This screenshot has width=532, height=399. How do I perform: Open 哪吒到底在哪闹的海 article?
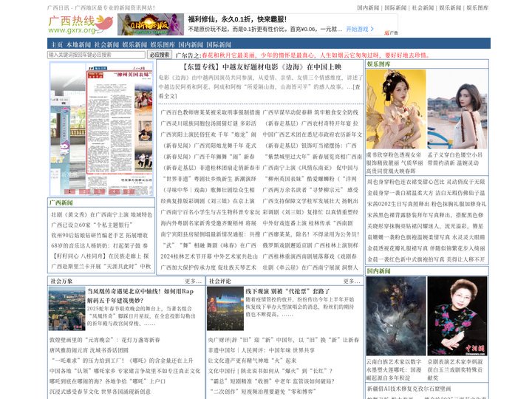click(107, 381)
